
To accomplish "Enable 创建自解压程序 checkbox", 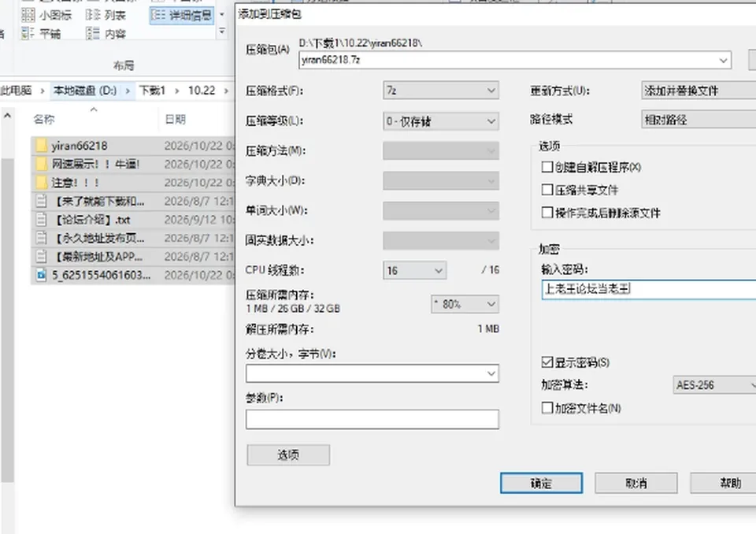I will coord(547,167).
